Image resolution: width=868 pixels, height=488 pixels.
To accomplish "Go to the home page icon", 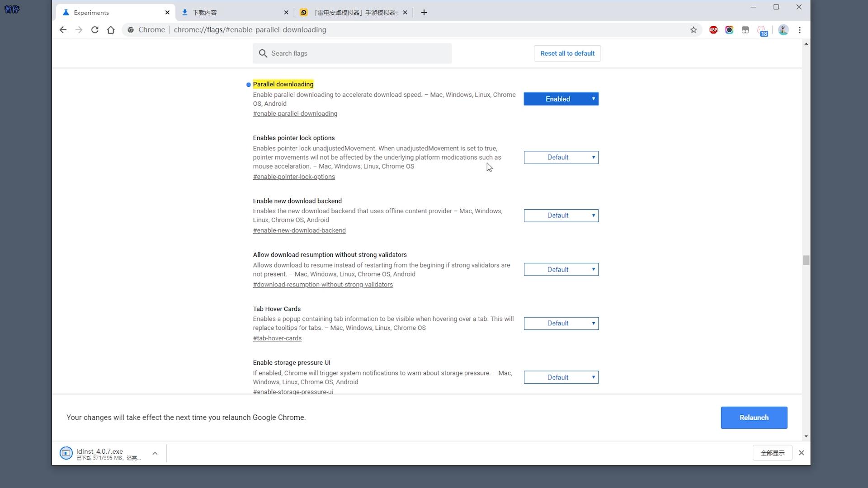I will click(x=111, y=30).
